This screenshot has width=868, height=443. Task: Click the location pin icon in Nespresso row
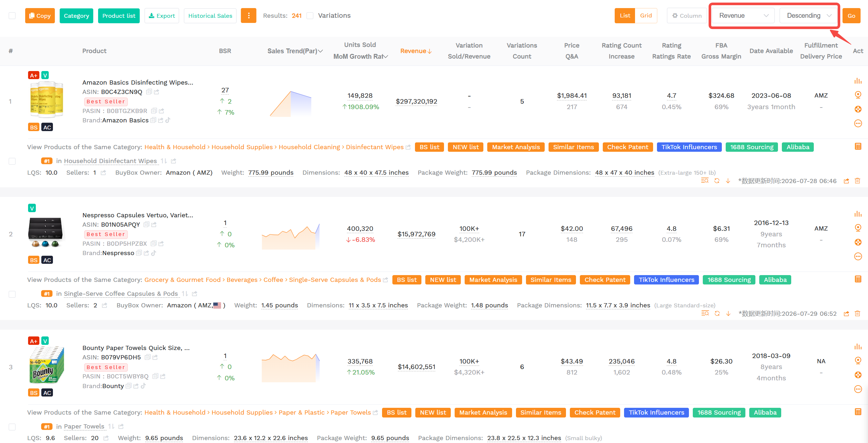(x=858, y=228)
